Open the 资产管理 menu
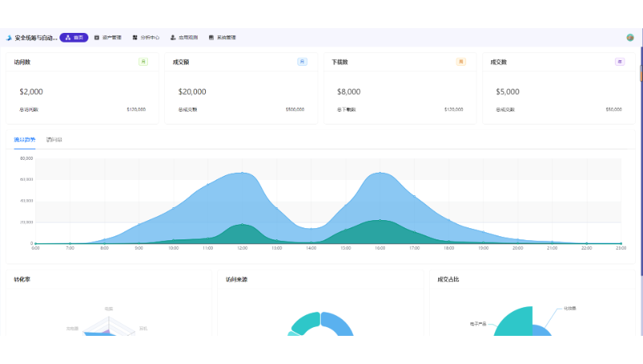 (108, 38)
